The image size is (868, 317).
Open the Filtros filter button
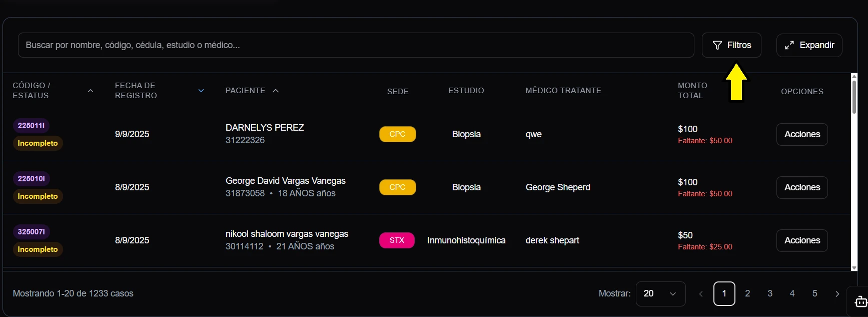click(x=731, y=45)
